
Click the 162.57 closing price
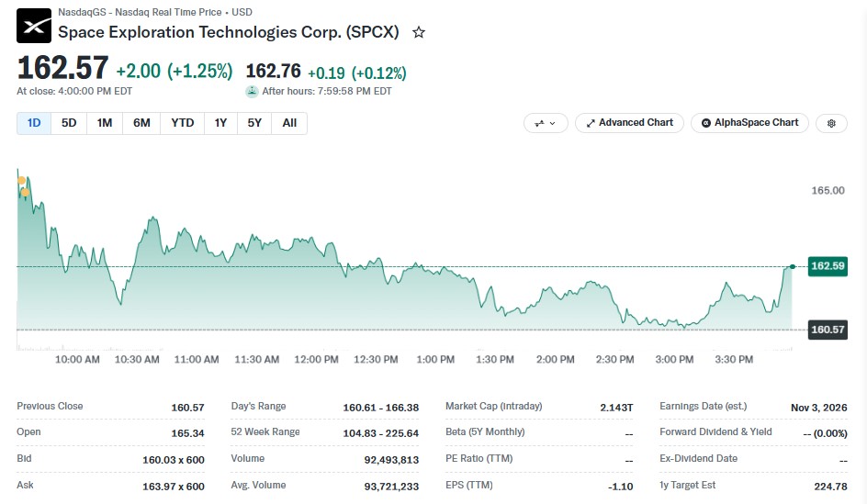pyautogui.click(x=62, y=68)
